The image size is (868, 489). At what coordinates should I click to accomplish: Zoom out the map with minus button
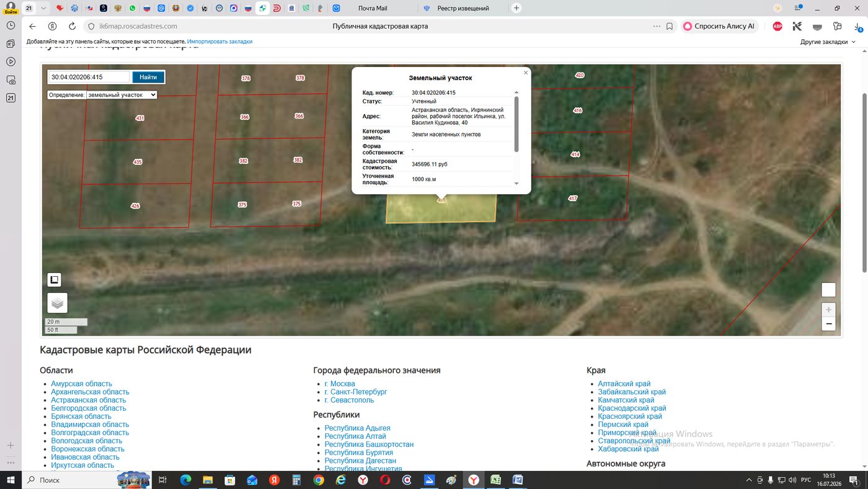point(828,323)
